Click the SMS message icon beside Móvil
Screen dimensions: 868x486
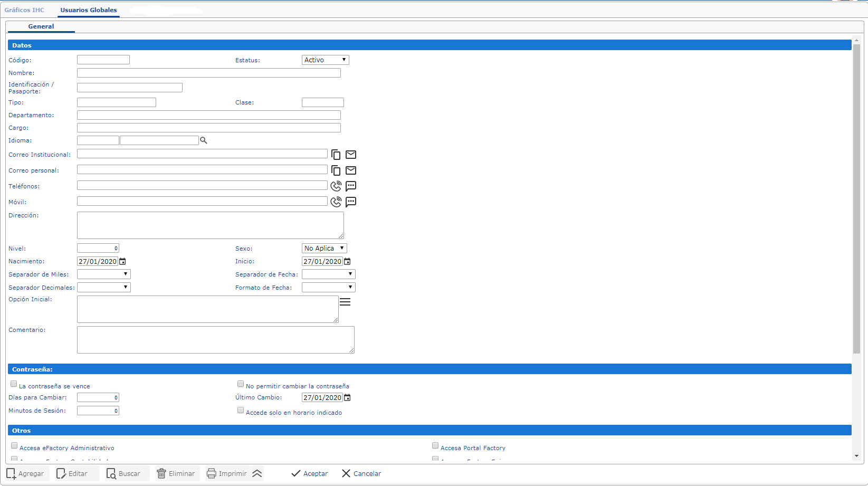(x=351, y=202)
